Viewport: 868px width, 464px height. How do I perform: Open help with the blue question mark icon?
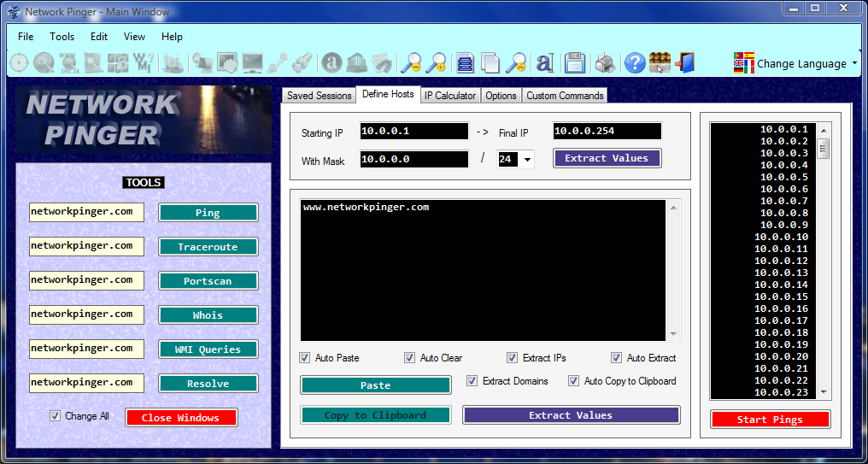click(x=635, y=62)
